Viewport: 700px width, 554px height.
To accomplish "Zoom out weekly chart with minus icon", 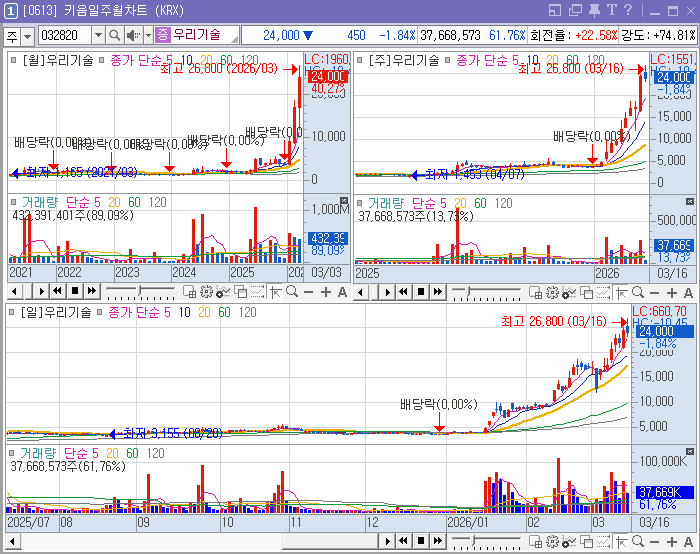I will pos(654,293).
